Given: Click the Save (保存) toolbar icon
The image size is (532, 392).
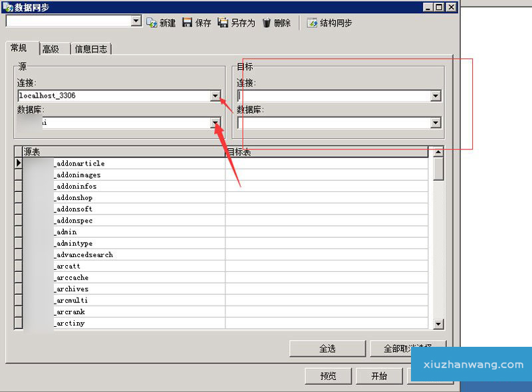Looking at the screenshot, I should [188, 23].
